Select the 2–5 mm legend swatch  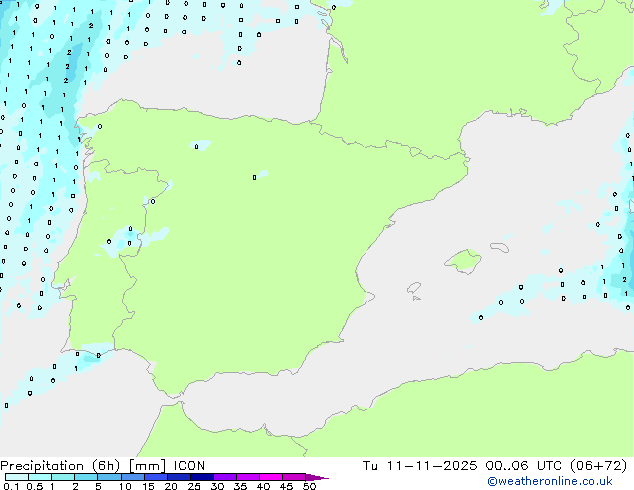coord(86,477)
